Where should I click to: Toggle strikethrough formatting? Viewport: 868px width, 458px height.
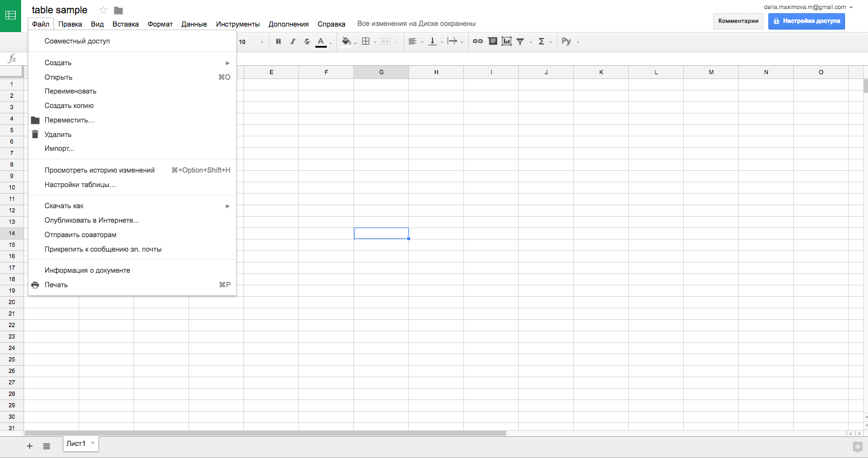click(307, 42)
